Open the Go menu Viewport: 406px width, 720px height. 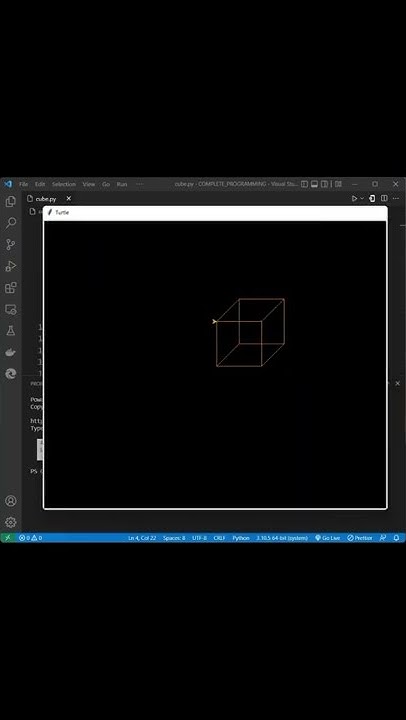[106, 184]
